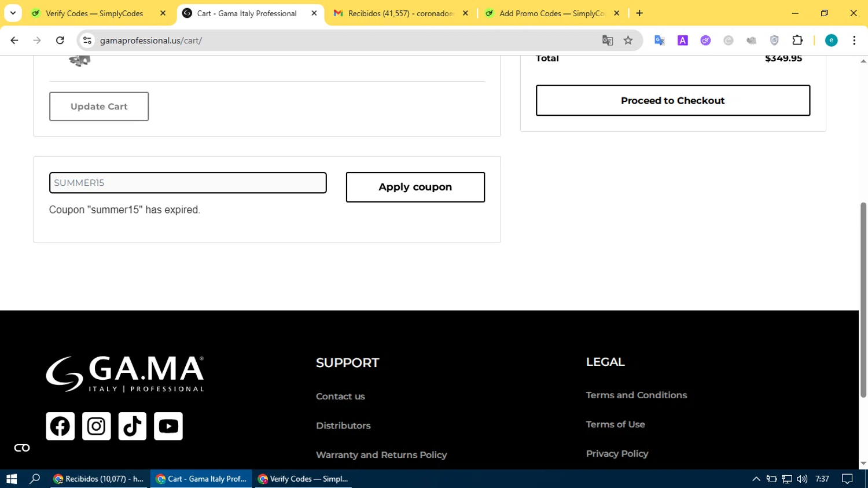Go forward using browser forward arrow

(x=37, y=41)
